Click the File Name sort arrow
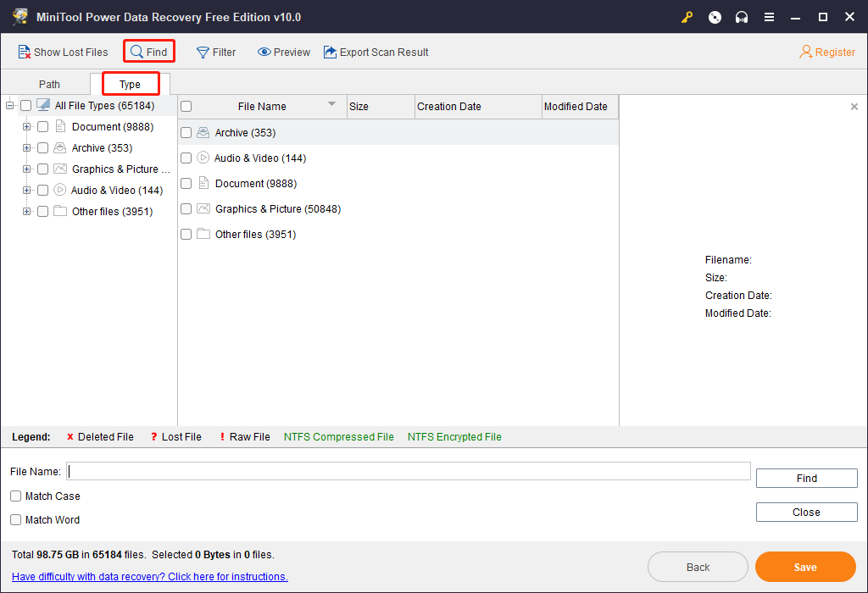Image resolution: width=868 pixels, height=593 pixels. (x=331, y=104)
